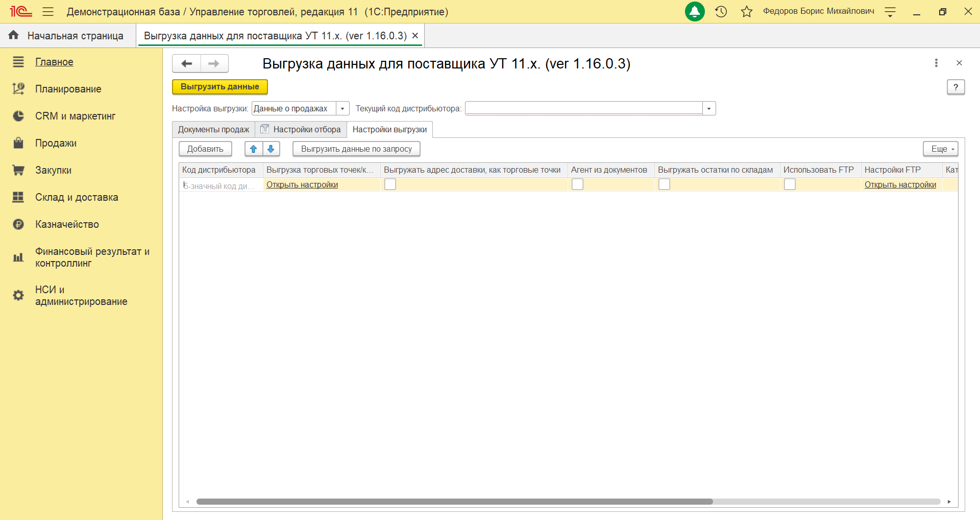Open favorites star icon
Screen dimensions: 980x520
(x=747, y=11)
